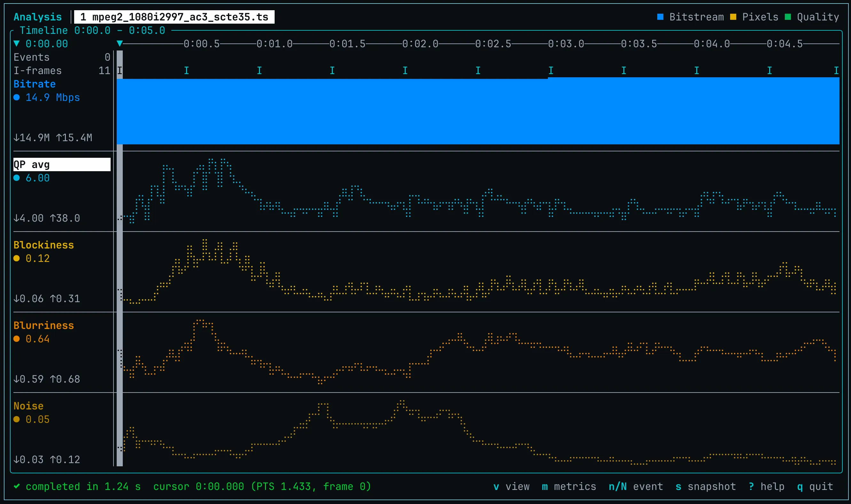Jump to the 0:04.5 ruler mark
851x504 pixels.
point(785,44)
